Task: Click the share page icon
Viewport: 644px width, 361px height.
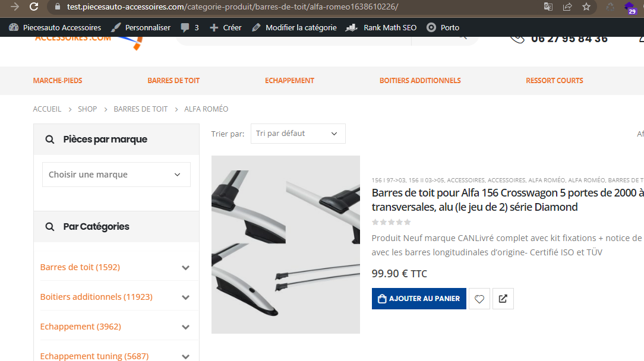Action: (x=567, y=7)
